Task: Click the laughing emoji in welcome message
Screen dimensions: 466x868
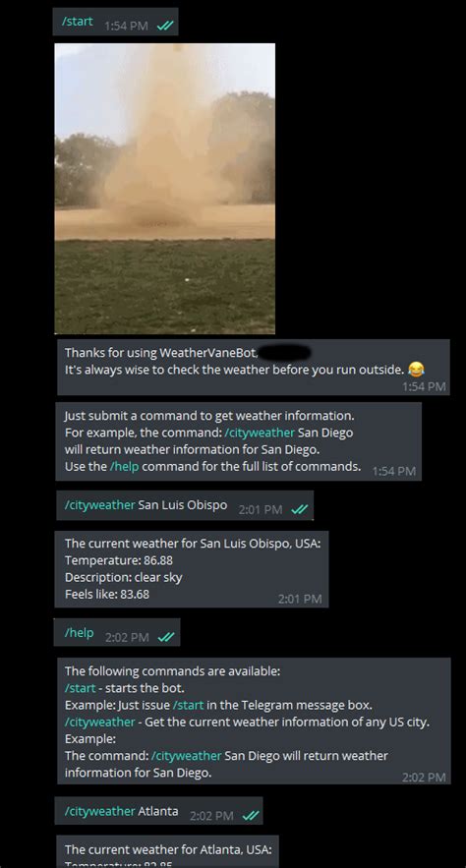Action: click(x=416, y=370)
